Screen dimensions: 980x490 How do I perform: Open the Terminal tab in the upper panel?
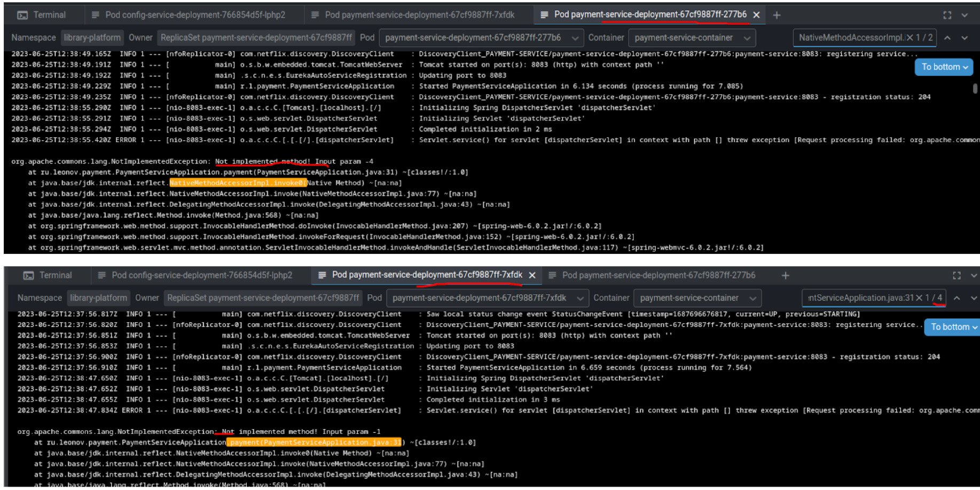tap(42, 15)
